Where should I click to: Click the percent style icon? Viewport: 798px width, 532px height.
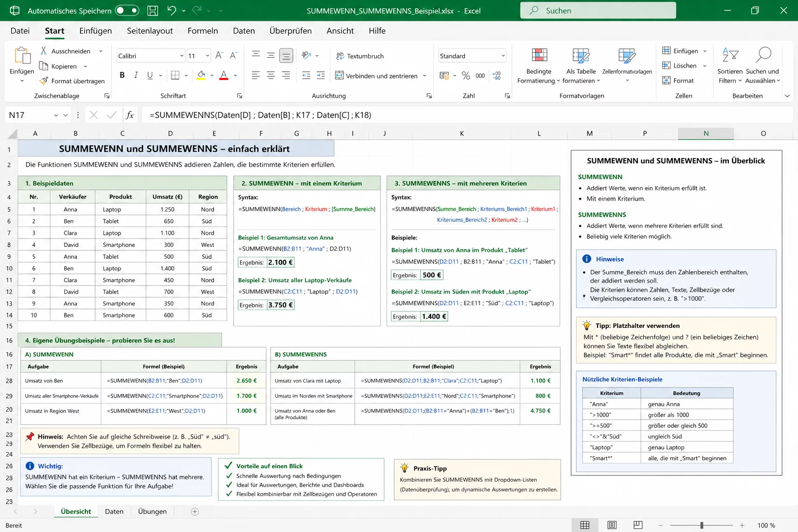tap(466, 76)
